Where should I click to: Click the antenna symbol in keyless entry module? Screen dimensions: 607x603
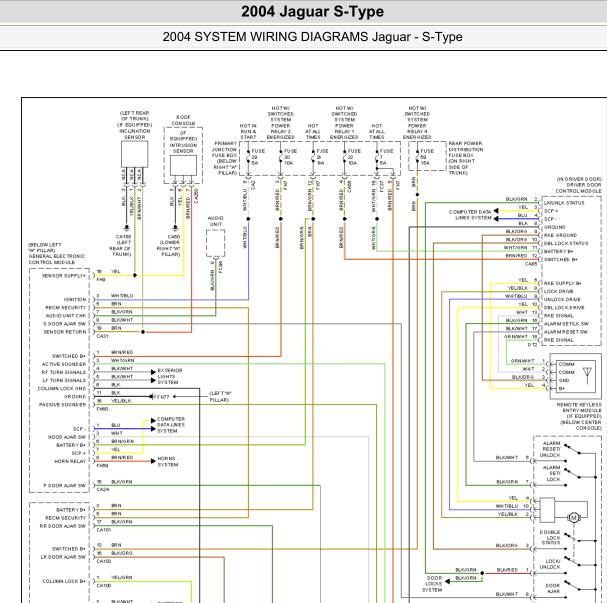coord(587,375)
